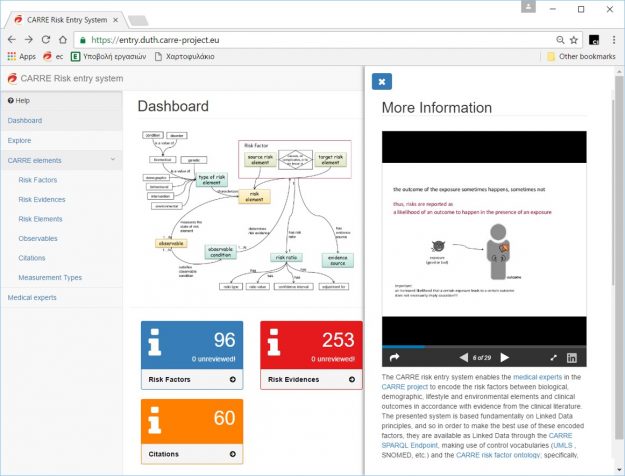Open Citations in the sidebar
The width and height of the screenshot is (625, 476).
(x=31, y=258)
